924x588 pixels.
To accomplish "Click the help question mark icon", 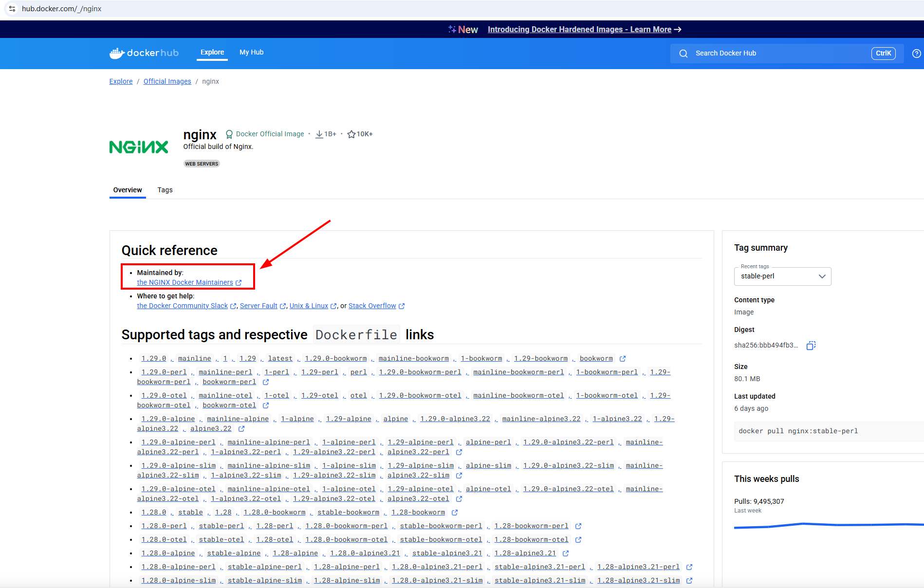I will tap(916, 54).
